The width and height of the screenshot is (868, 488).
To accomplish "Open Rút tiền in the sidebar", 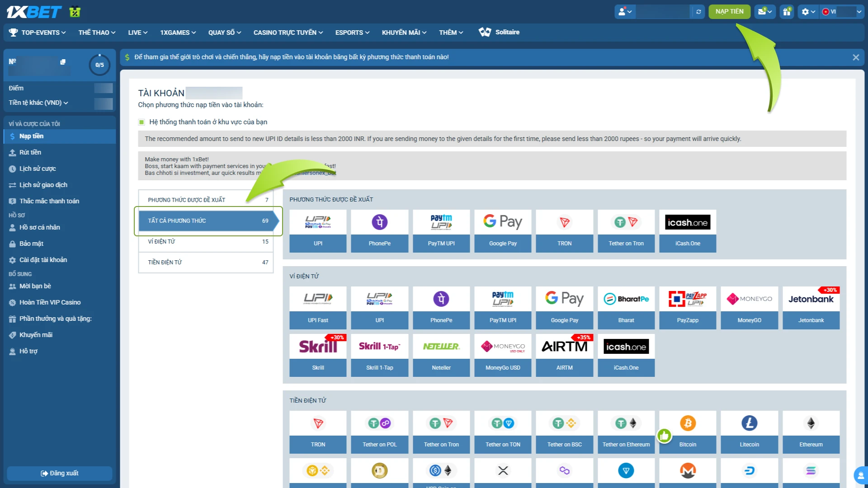I will tap(60, 152).
